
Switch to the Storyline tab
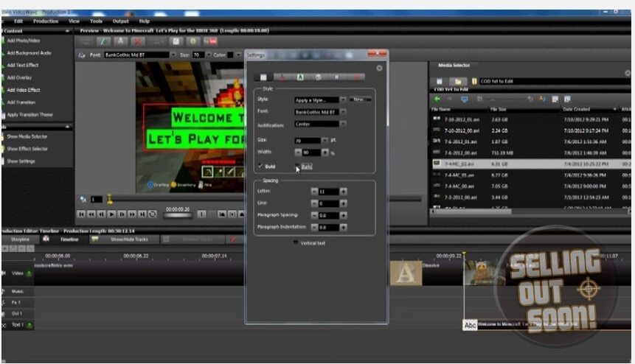click(20, 239)
